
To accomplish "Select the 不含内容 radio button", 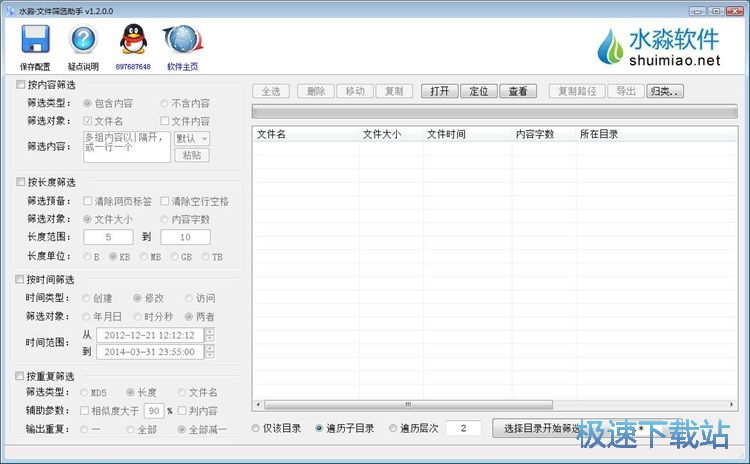I will (x=165, y=103).
